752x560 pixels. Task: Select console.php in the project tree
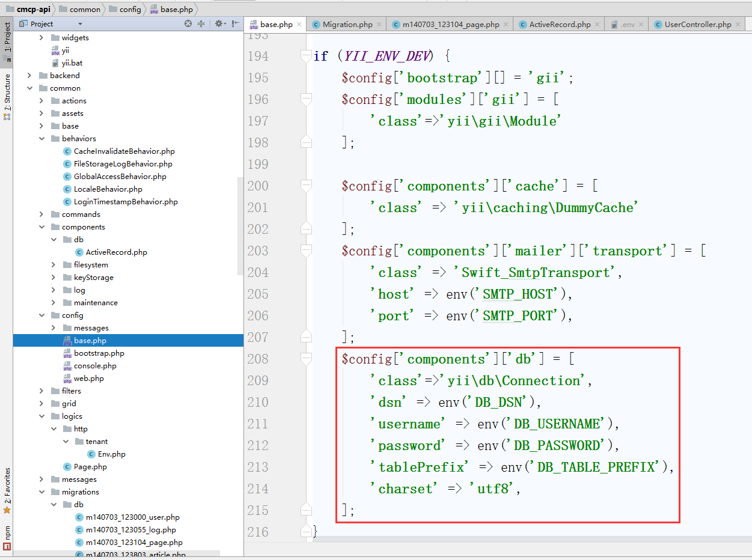[95, 366]
